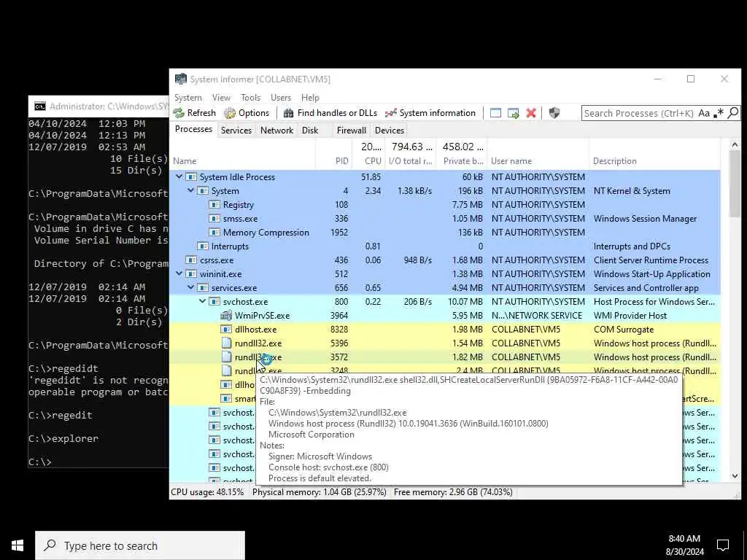Click CPU usage status bar entry
The image size is (747, 560).
pos(207,492)
